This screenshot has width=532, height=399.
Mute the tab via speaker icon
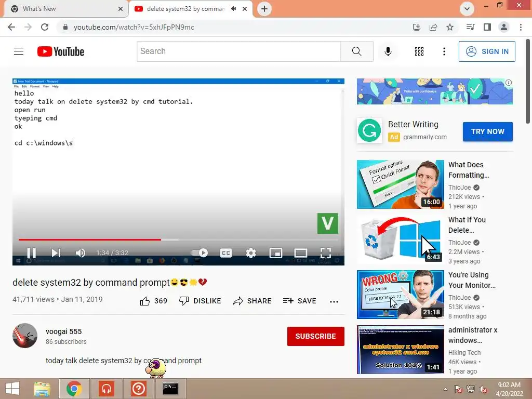(x=233, y=9)
